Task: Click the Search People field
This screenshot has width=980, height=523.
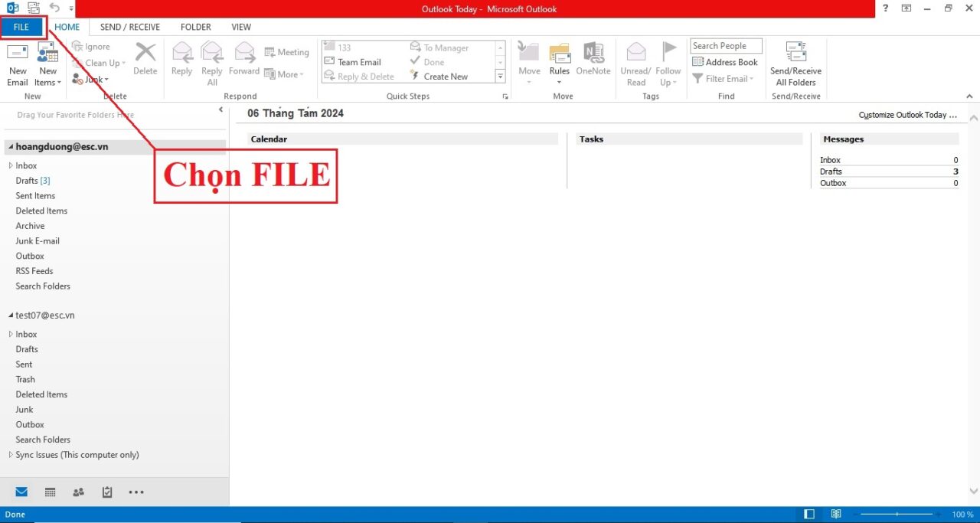Action: [x=726, y=46]
